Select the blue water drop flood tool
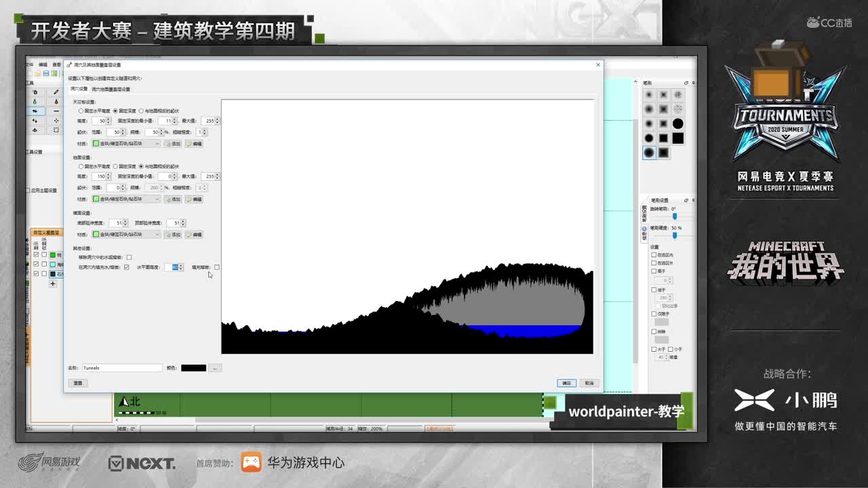Viewport: 868px width, 488px height. point(35,102)
